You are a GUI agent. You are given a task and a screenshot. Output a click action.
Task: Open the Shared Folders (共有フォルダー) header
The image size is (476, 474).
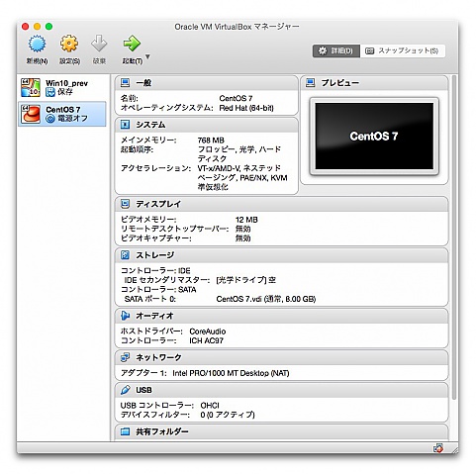(x=281, y=431)
